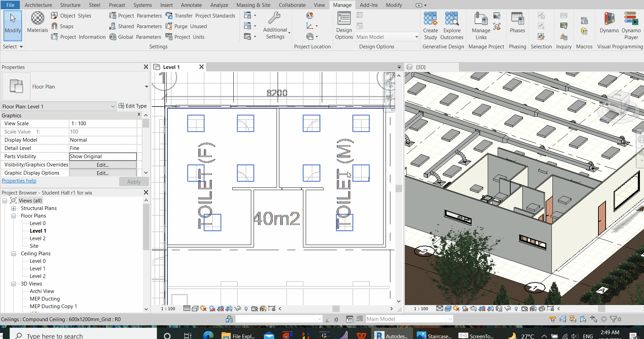Click the Apply button in Properties

pos(134,182)
